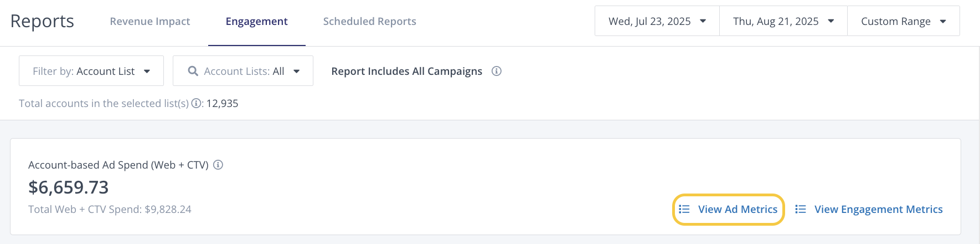The image size is (980, 244).
Task: Select the Engagement tab
Action: click(256, 22)
